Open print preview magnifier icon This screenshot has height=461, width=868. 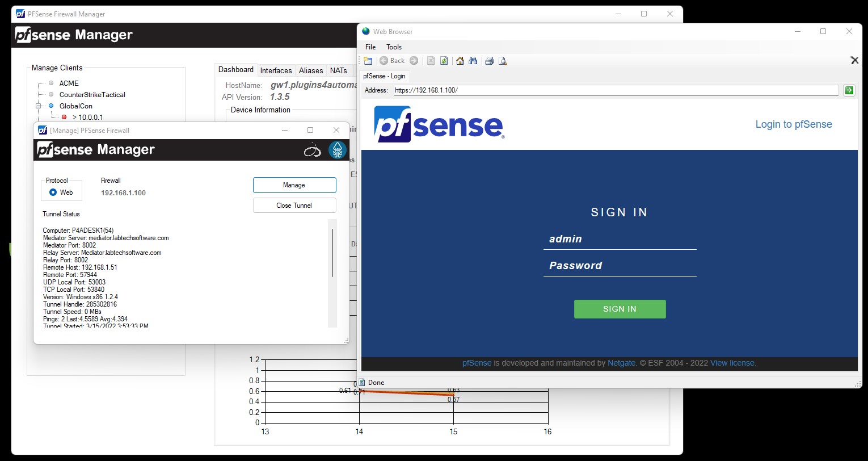click(502, 61)
